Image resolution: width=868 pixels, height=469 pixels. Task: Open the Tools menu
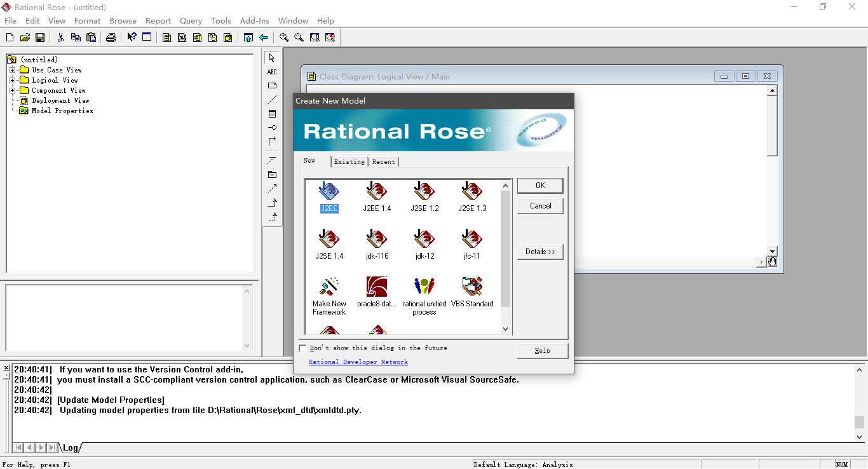click(221, 20)
